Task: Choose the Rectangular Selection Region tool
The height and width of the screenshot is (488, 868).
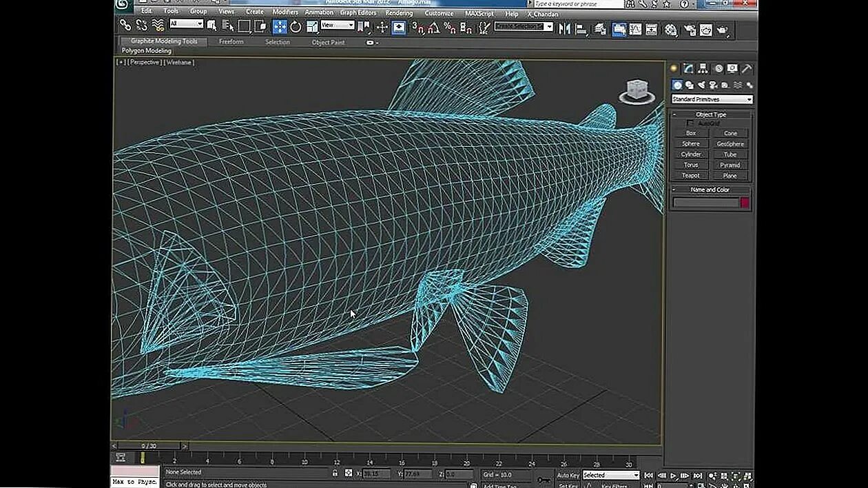Action: (x=244, y=26)
